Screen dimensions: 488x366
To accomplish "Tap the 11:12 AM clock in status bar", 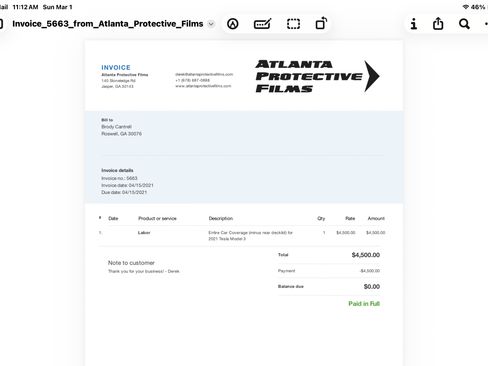I will [25, 7].
